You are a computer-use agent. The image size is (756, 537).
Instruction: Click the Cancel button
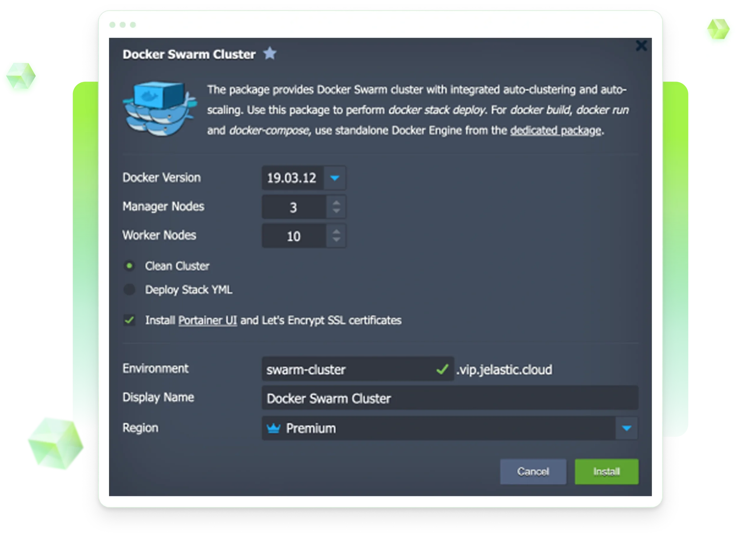tap(533, 471)
